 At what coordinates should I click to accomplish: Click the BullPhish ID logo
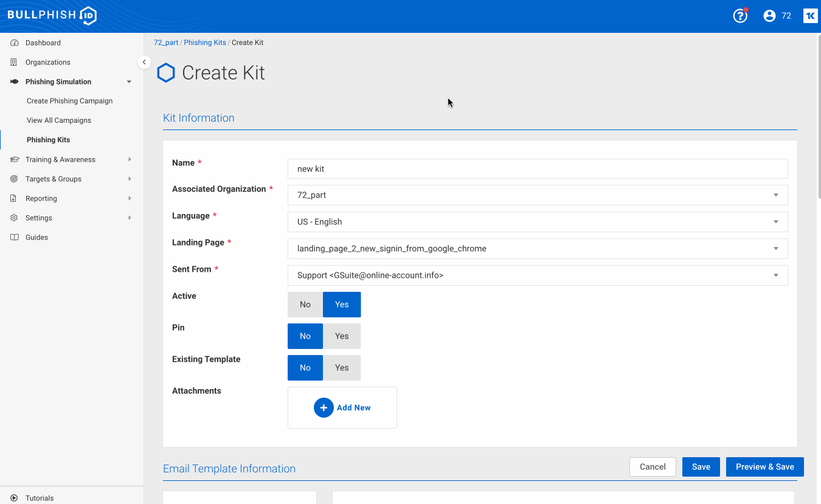coord(52,15)
